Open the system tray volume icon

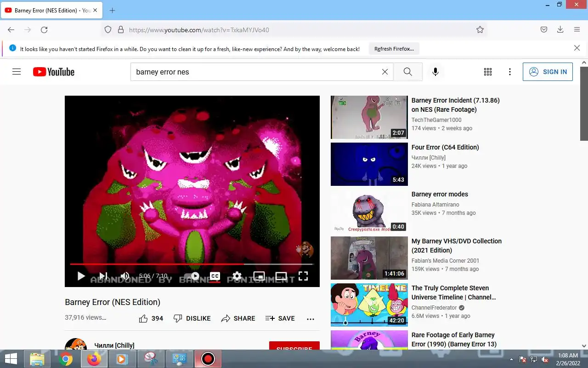tap(545, 359)
